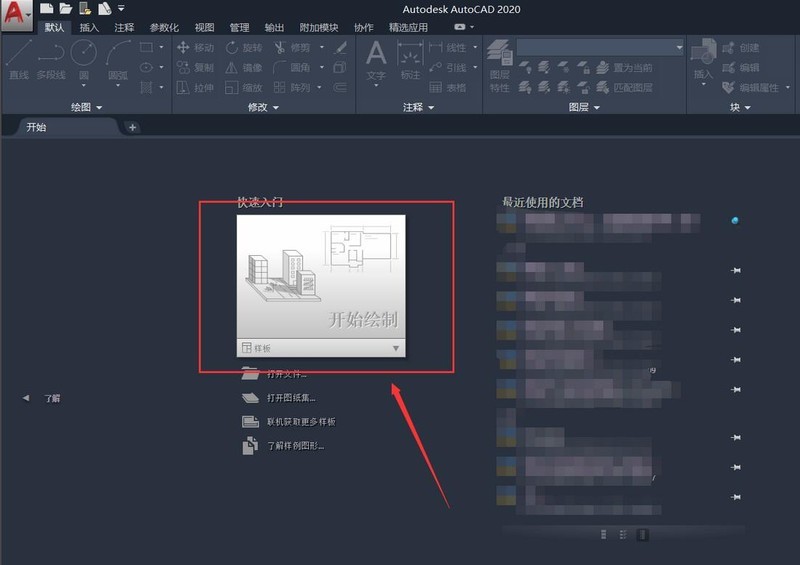Select the 复制 copy tool

coord(195,67)
